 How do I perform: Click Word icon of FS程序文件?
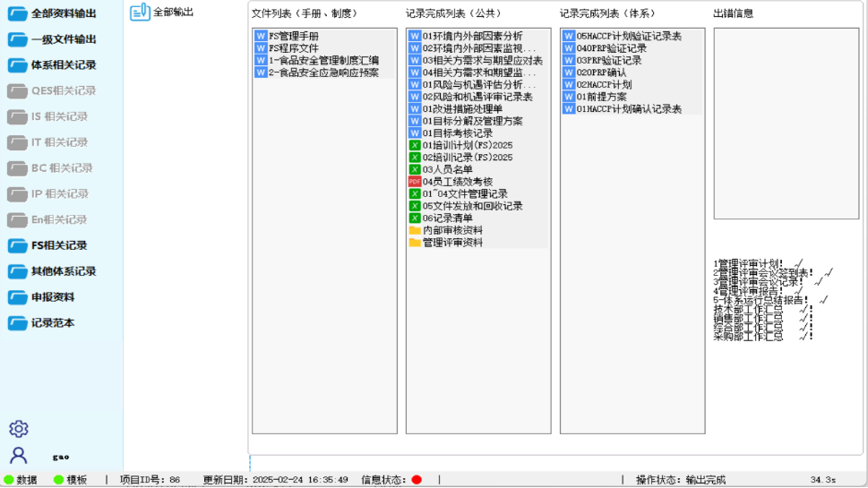261,48
